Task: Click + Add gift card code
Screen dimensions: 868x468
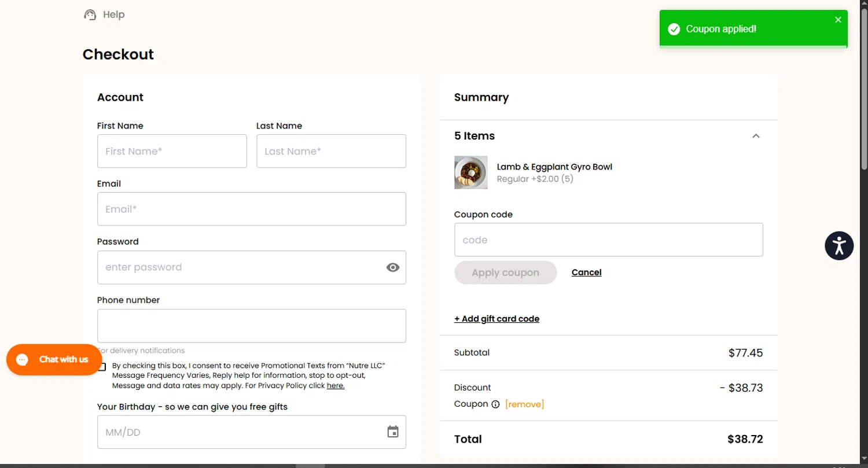Action: click(497, 319)
